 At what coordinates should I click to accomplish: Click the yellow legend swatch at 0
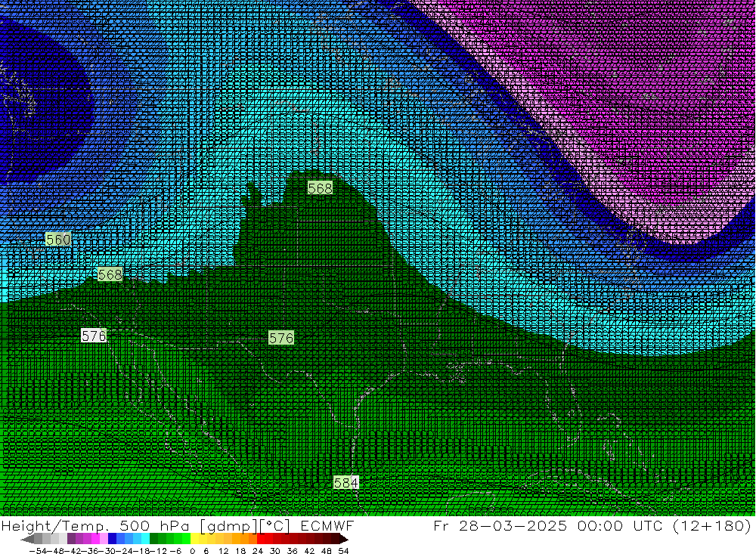(x=195, y=539)
